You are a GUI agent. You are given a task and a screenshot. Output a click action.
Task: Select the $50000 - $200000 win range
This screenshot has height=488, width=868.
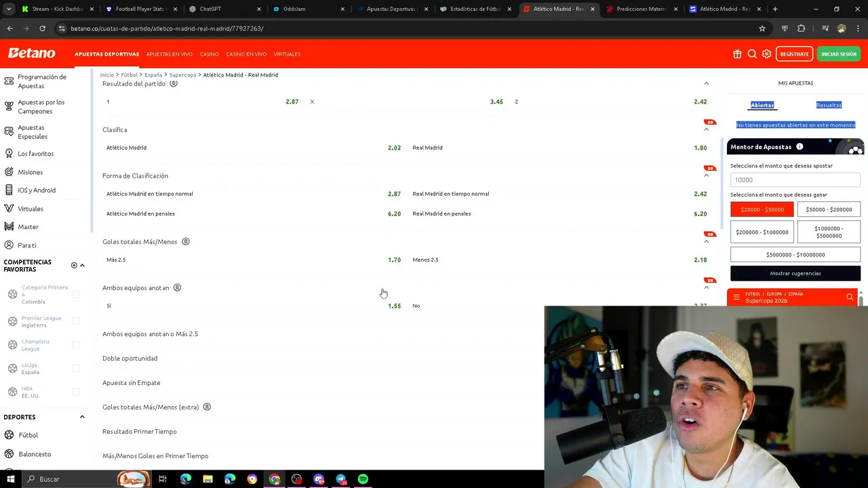click(x=829, y=209)
